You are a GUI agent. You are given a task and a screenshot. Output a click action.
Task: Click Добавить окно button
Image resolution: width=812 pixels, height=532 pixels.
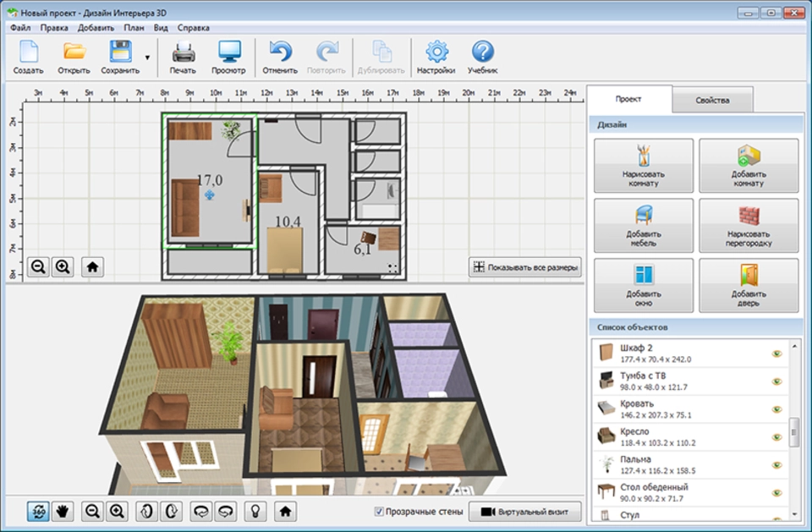point(644,285)
